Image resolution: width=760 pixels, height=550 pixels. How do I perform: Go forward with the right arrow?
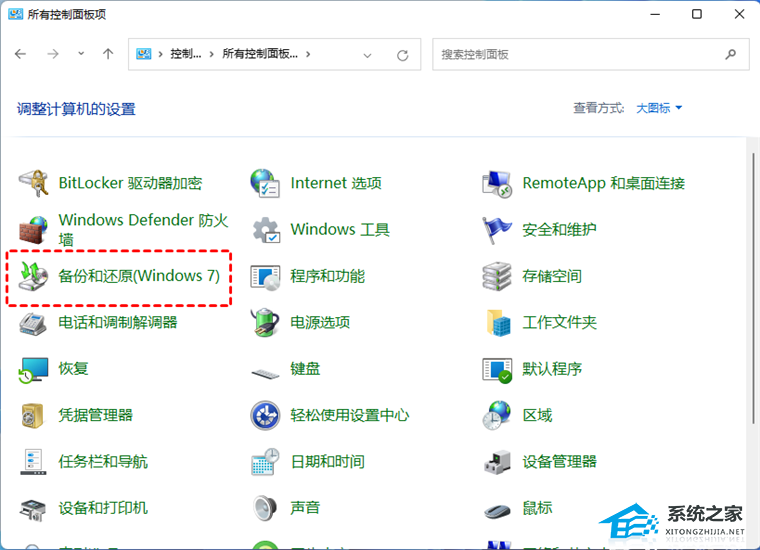[52, 54]
